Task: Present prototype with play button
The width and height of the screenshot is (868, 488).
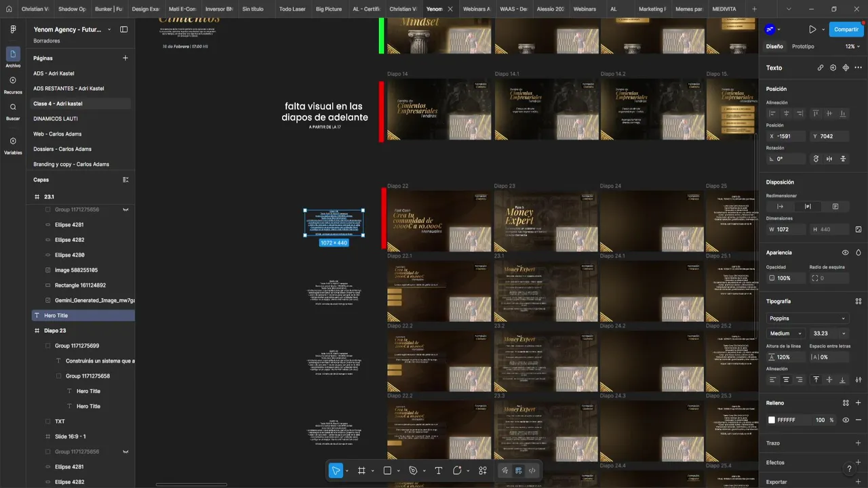Action: pos(812,30)
